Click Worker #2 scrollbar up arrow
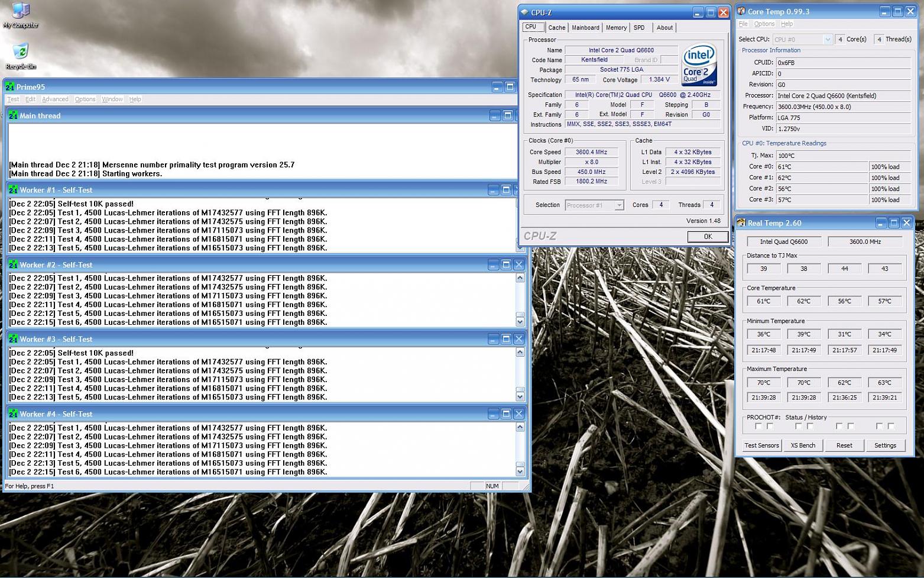The width and height of the screenshot is (924, 578). 520,278
